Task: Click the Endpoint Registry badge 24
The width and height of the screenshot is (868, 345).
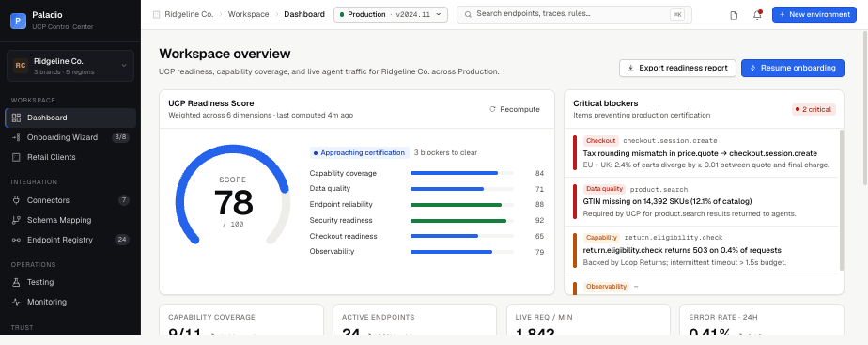Action: (122, 240)
